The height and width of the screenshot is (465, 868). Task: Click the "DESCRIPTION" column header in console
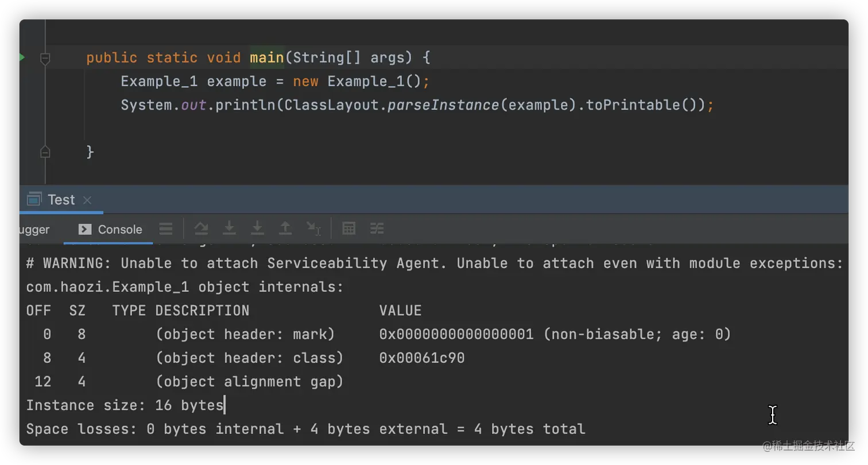202,311
